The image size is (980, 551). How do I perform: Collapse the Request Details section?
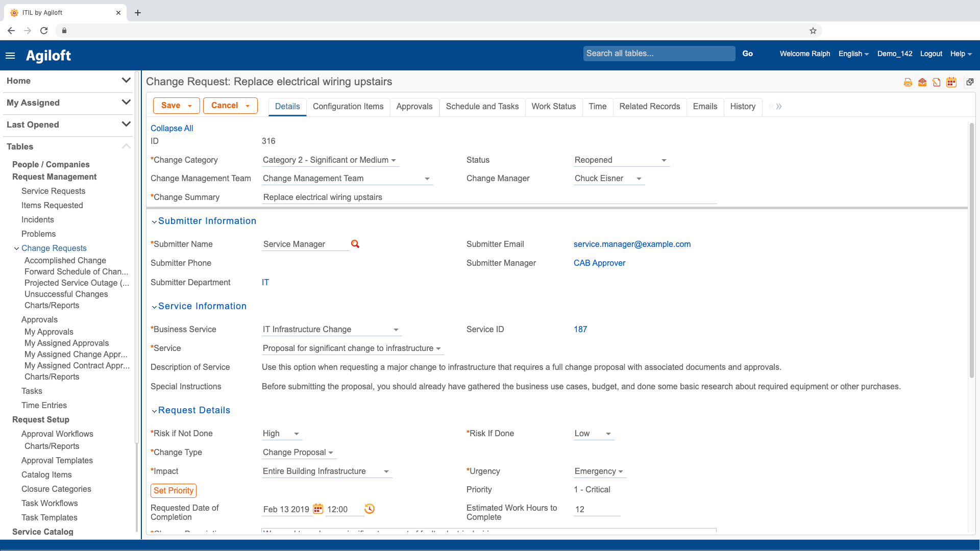click(x=154, y=411)
